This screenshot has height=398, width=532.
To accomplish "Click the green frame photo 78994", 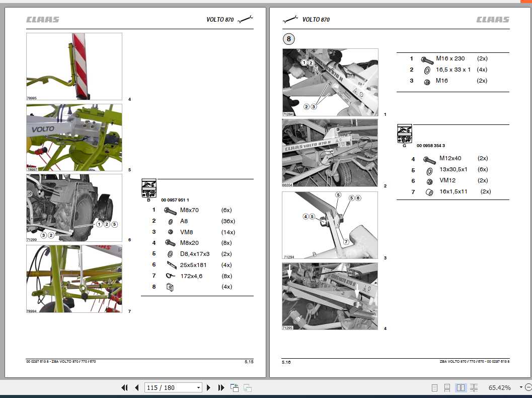I will [x=74, y=279].
